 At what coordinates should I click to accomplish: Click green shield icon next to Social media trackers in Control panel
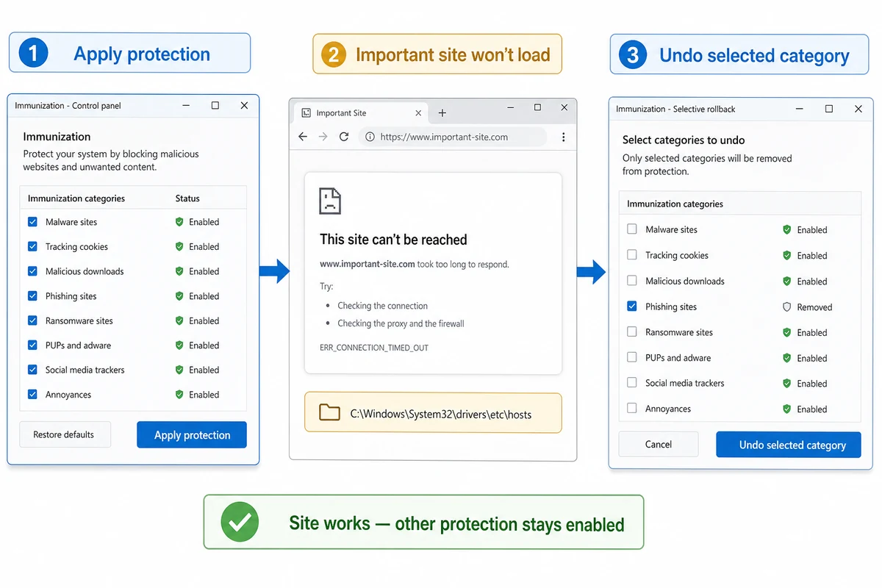179,370
